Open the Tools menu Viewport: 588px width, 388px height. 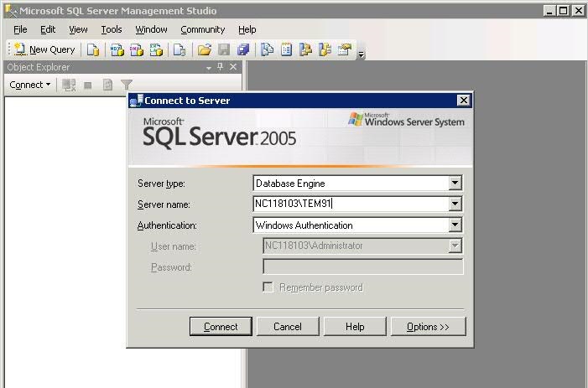pos(112,29)
